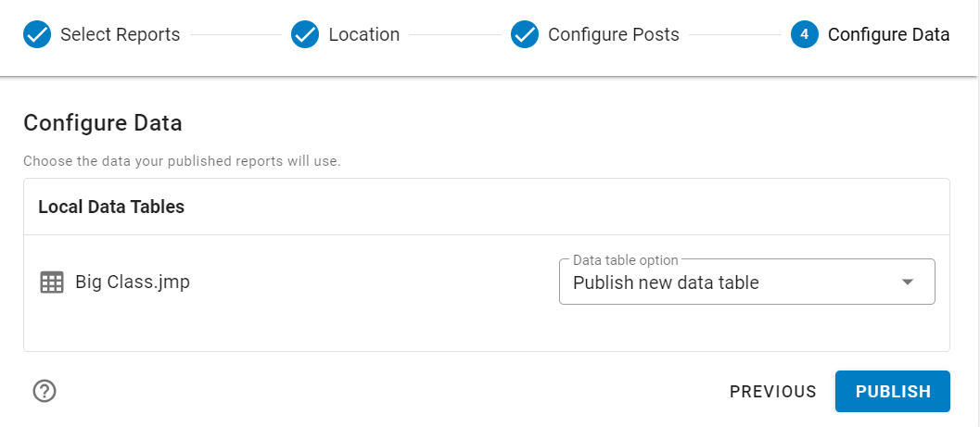
Task: Open help via question mark icon
Action: click(x=45, y=391)
